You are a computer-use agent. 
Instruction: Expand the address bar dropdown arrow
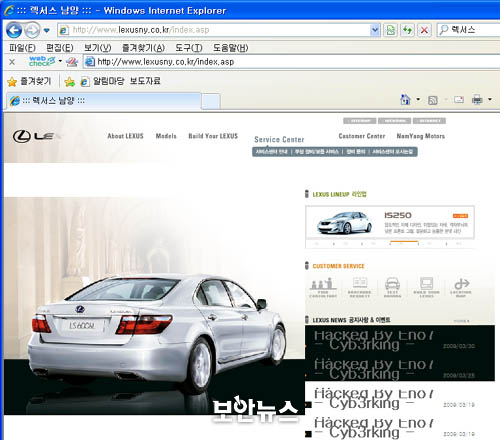point(375,30)
